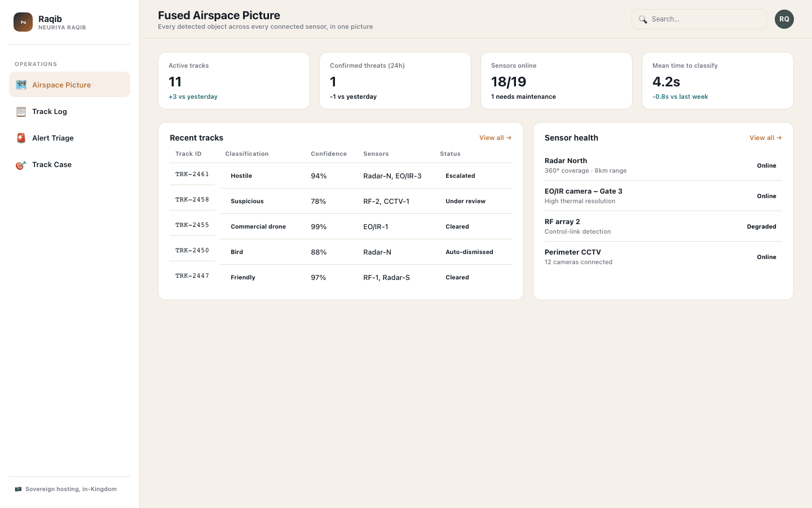Click the Track Case target icon
This screenshot has width=812, height=508.
[21, 164]
